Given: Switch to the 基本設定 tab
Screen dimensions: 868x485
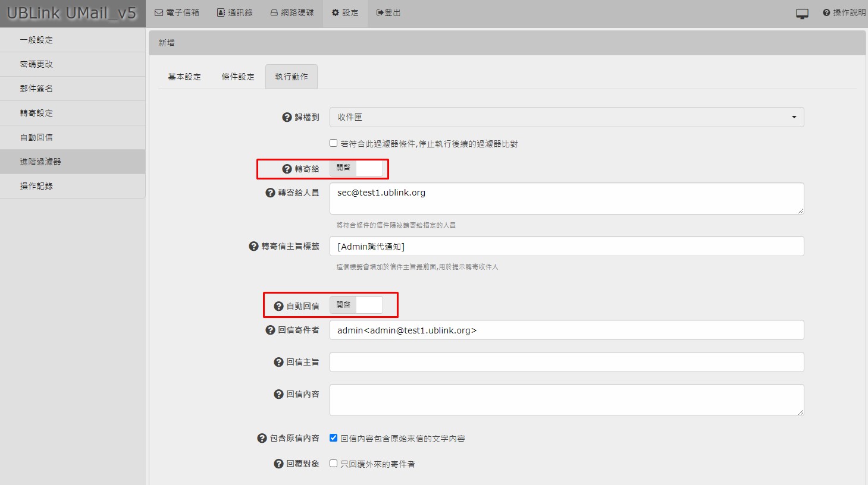Looking at the screenshot, I should (184, 77).
